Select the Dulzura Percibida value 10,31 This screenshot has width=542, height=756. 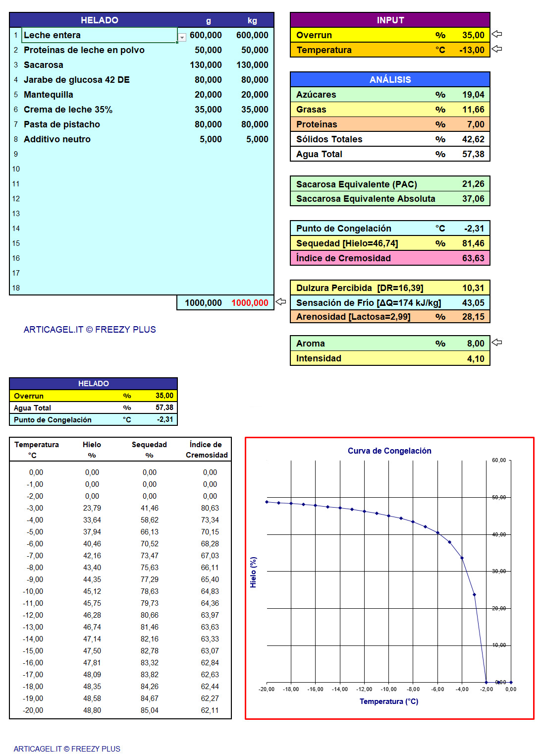[473, 288]
